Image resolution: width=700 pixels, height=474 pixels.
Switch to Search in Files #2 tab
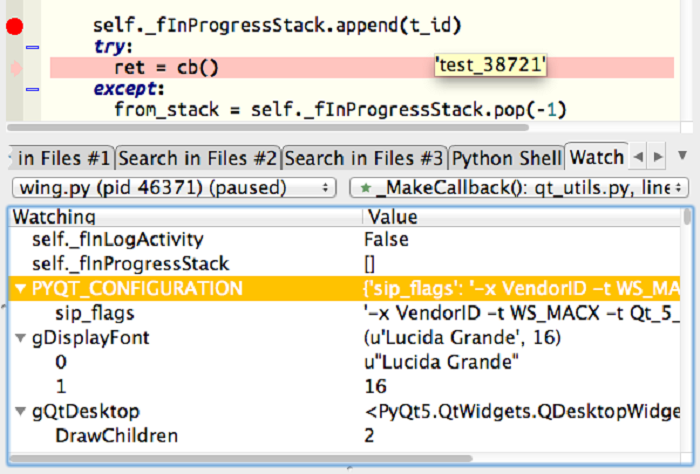point(198,158)
